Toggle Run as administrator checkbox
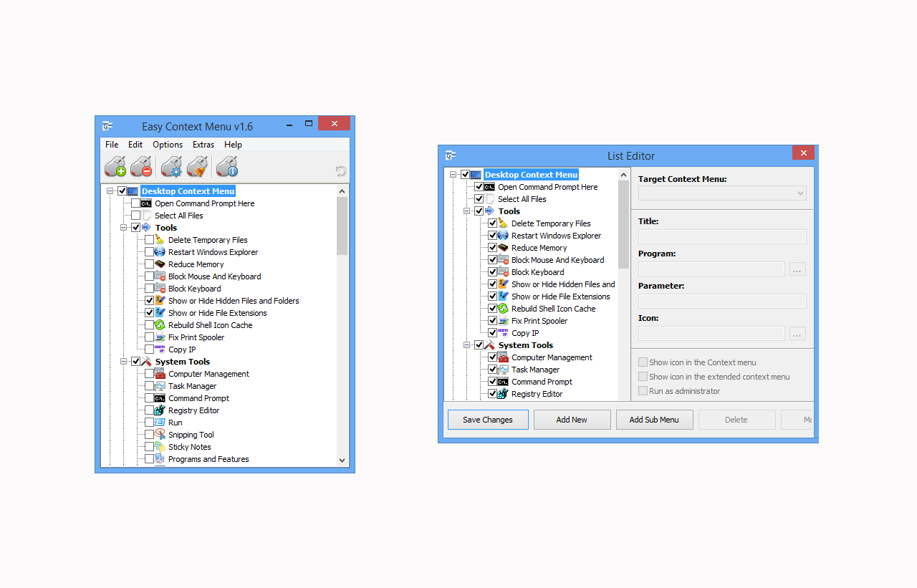Image resolution: width=917 pixels, height=588 pixels. pyautogui.click(x=643, y=391)
